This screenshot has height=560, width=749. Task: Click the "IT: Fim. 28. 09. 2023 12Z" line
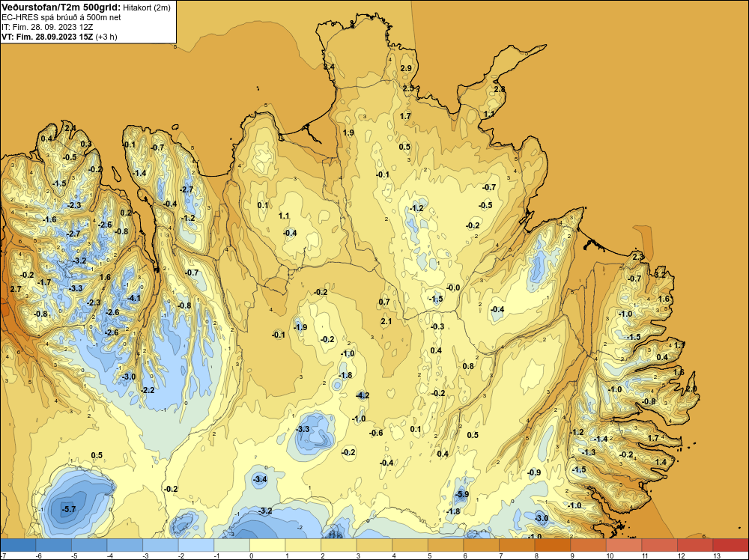coord(47,27)
